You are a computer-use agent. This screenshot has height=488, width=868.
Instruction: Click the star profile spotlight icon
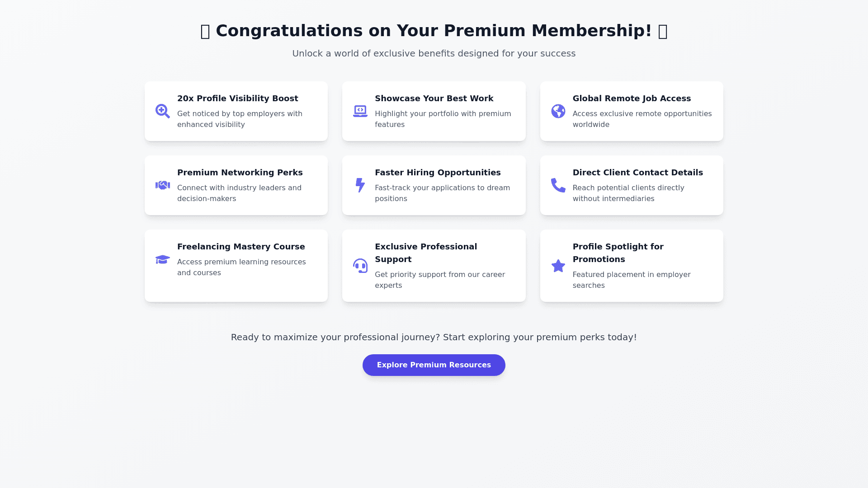point(558,266)
